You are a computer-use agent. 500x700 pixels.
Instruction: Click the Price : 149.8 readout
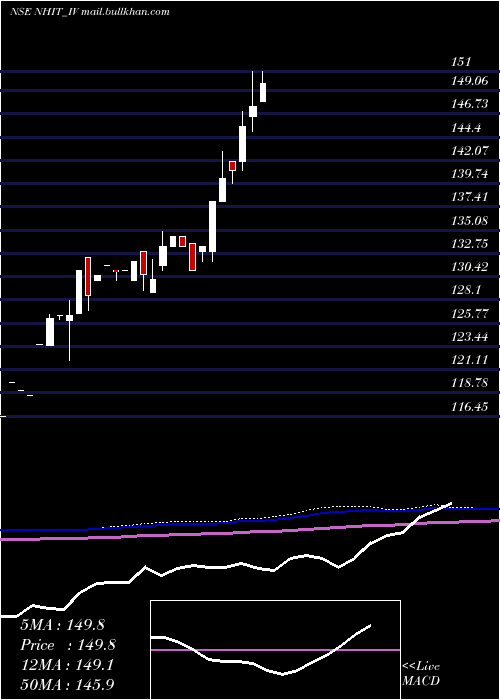coord(68,645)
